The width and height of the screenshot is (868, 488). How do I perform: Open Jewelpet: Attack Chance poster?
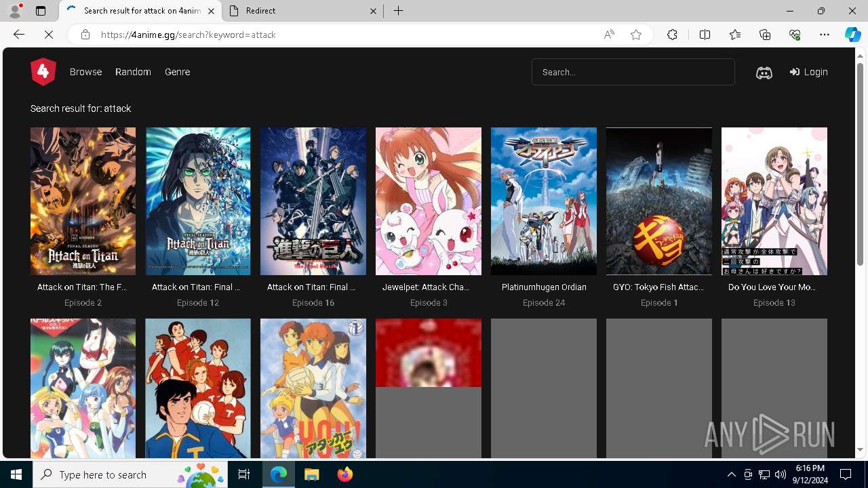coord(429,201)
